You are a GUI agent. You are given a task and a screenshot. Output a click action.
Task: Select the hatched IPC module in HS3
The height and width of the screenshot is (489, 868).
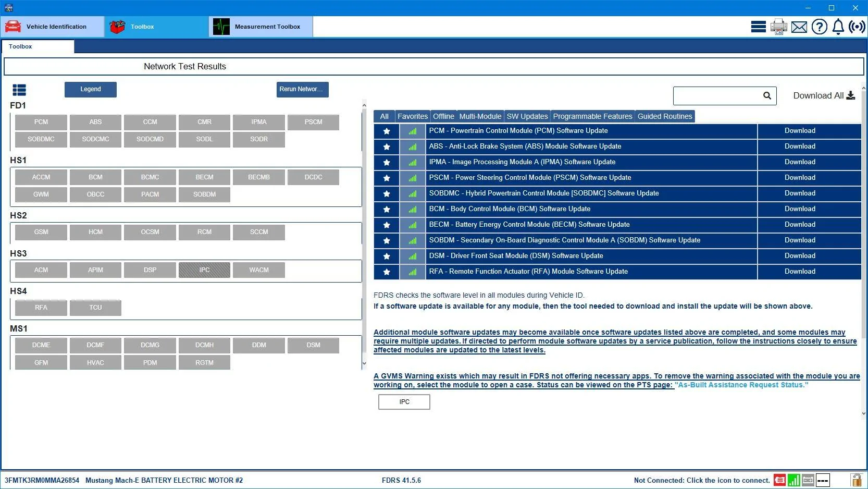pyautogui.click(x=204, y=270)
